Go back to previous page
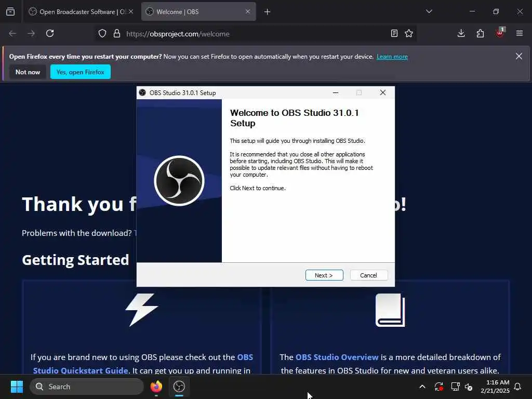 coord(12,34)
